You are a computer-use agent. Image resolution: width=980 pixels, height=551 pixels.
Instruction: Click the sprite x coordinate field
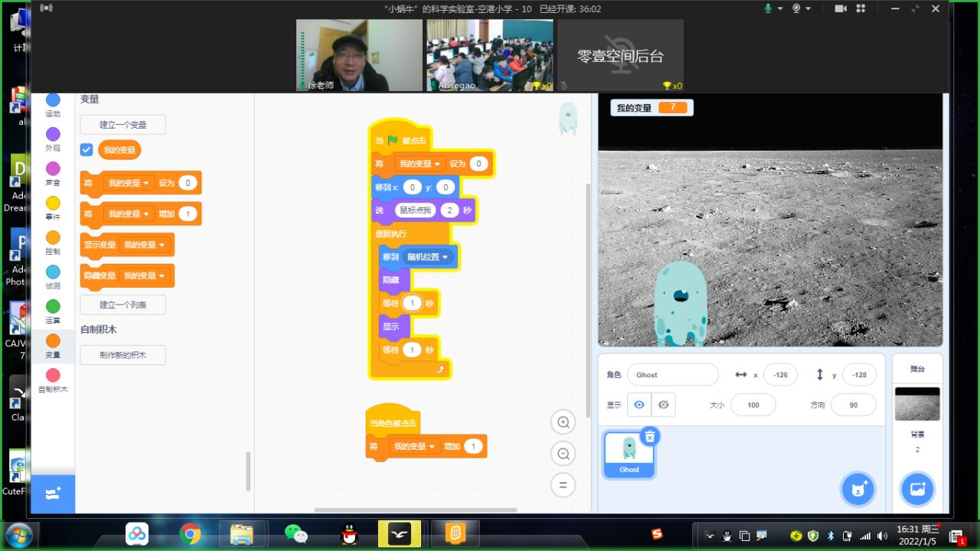click(x=780, y=374)
